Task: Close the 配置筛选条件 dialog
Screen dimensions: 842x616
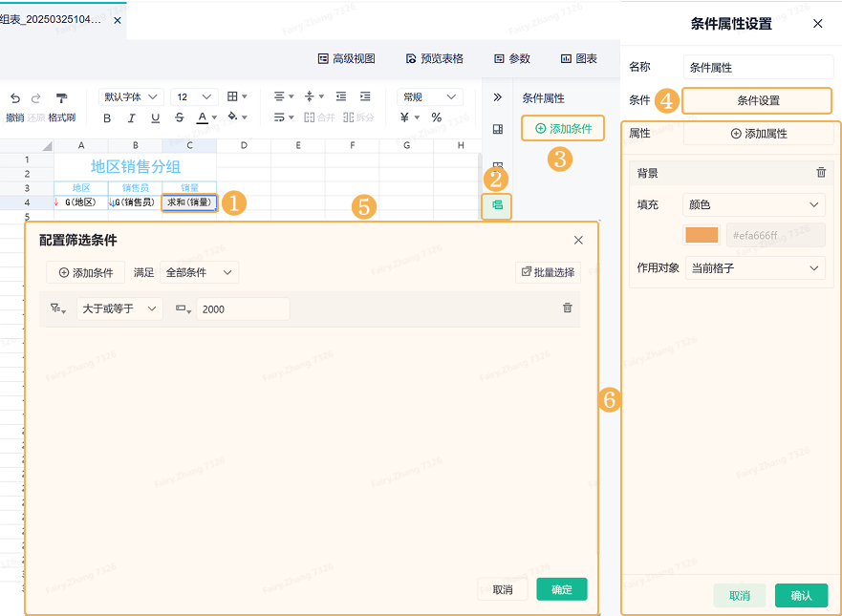Action: pyautogui.click(x=578, y=240)
